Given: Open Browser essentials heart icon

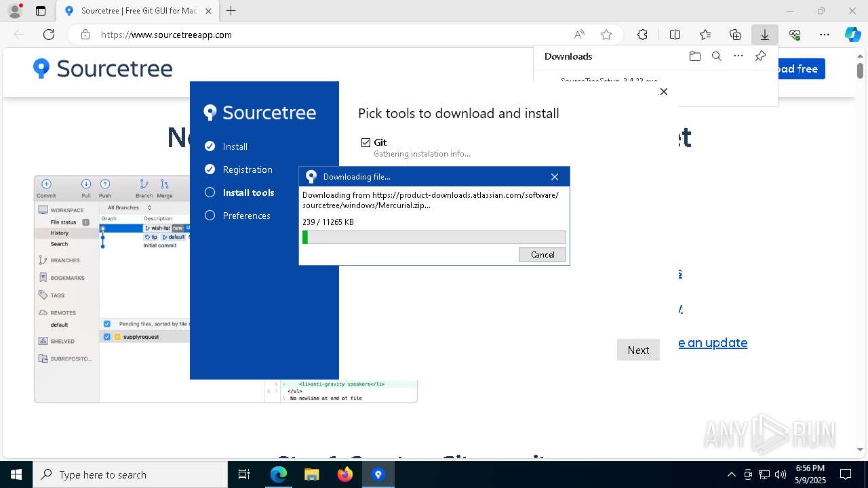Looking at the screenshot, I should point(795,35).
